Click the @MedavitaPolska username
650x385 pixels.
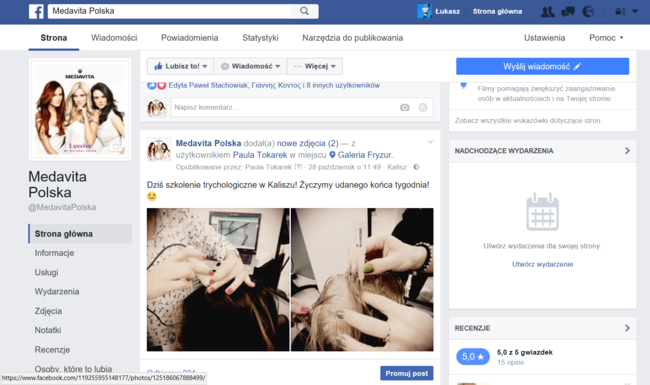tap(62, 207)
